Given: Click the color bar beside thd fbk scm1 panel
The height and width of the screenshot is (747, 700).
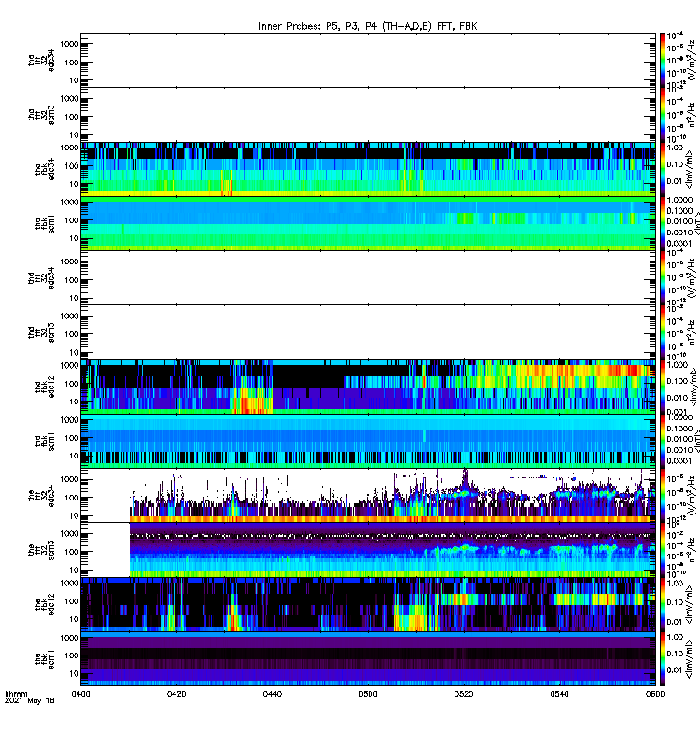Looking at the screenshot, I should [x=662, y=441].
